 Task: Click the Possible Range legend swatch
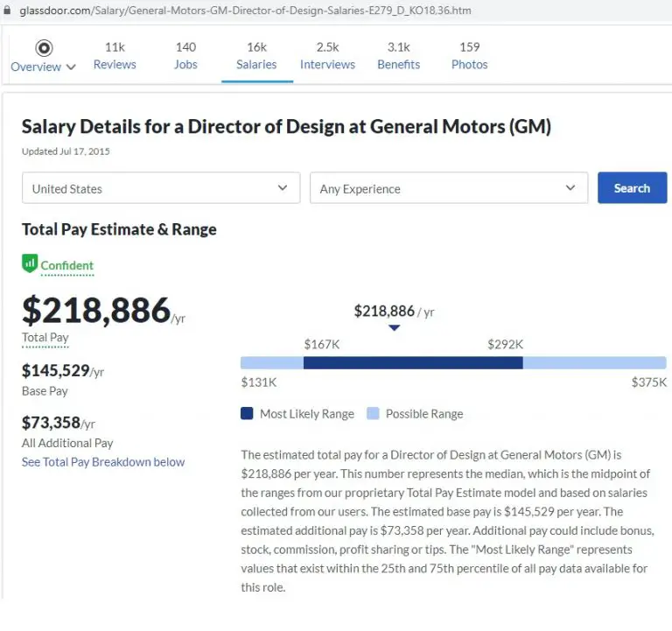(373, 413)
